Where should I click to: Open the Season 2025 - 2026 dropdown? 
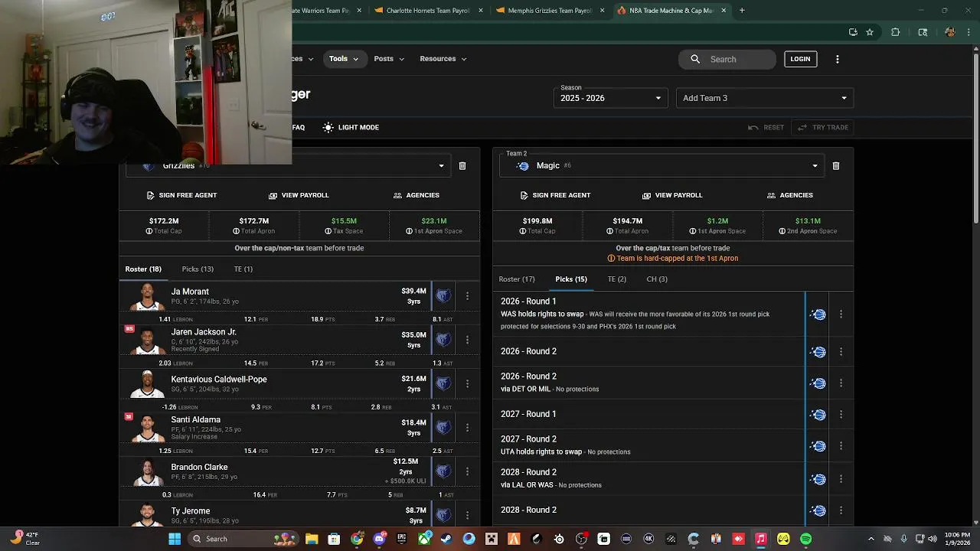(x=610, y=98)
